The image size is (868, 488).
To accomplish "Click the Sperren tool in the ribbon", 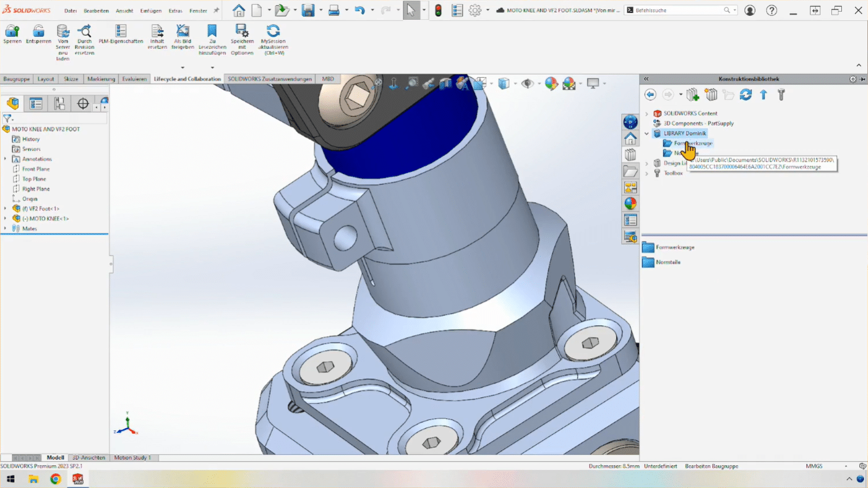I will point(12,34).
